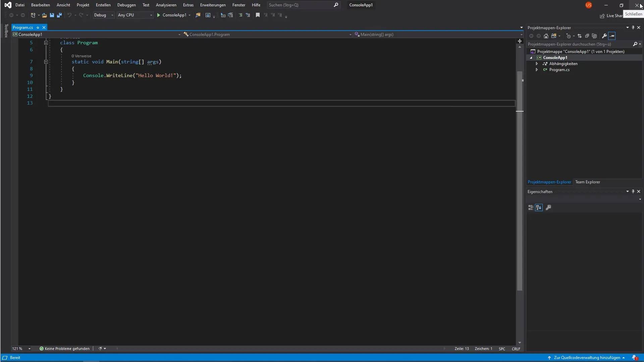Pin the Eigenschaften panel

(633, 191)
